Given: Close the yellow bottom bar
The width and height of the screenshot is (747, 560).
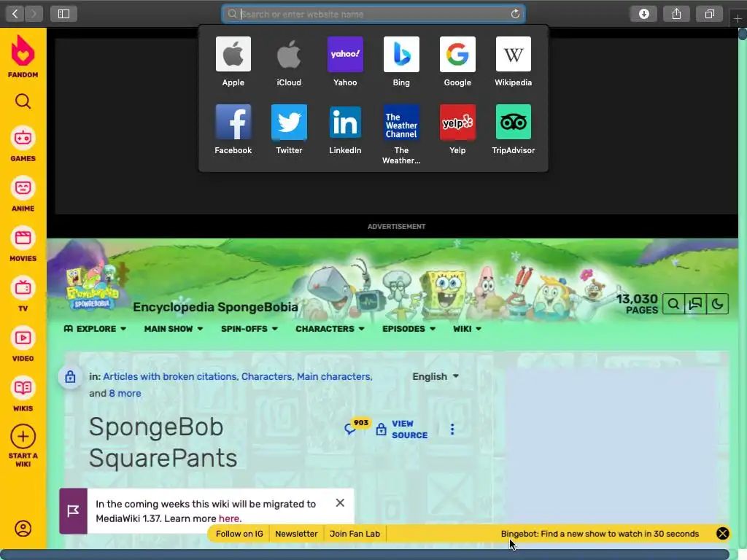Looking at the screenshot, I should click(722, 533).
